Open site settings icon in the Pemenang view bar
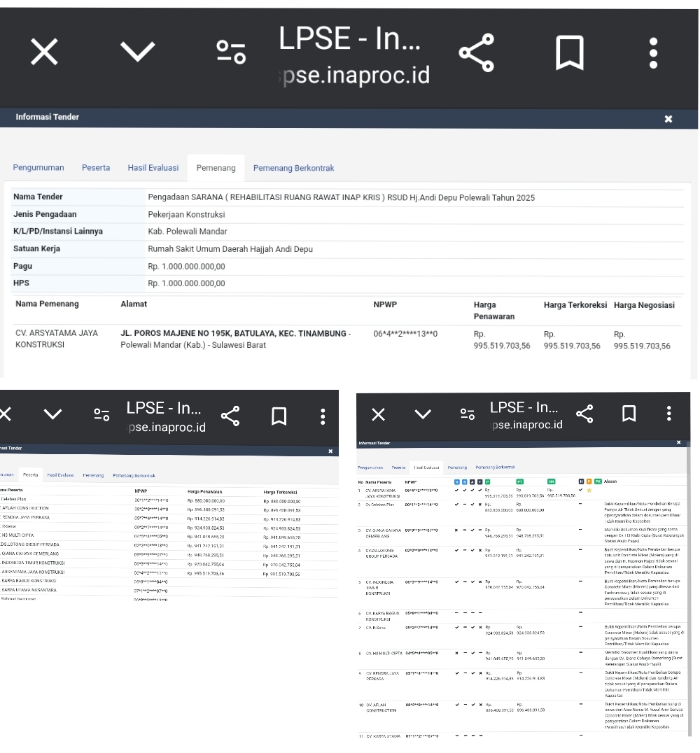This screenshot has width=700, height=753. [x=230, y=54]
